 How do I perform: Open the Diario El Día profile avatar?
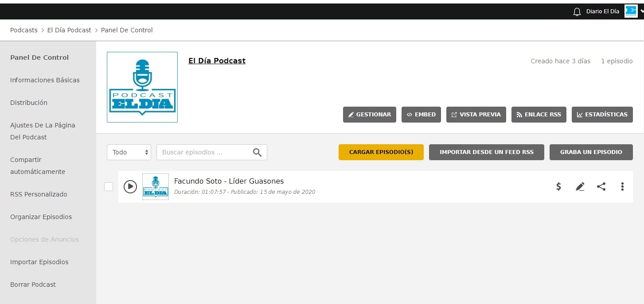click(x=631, y=12)
